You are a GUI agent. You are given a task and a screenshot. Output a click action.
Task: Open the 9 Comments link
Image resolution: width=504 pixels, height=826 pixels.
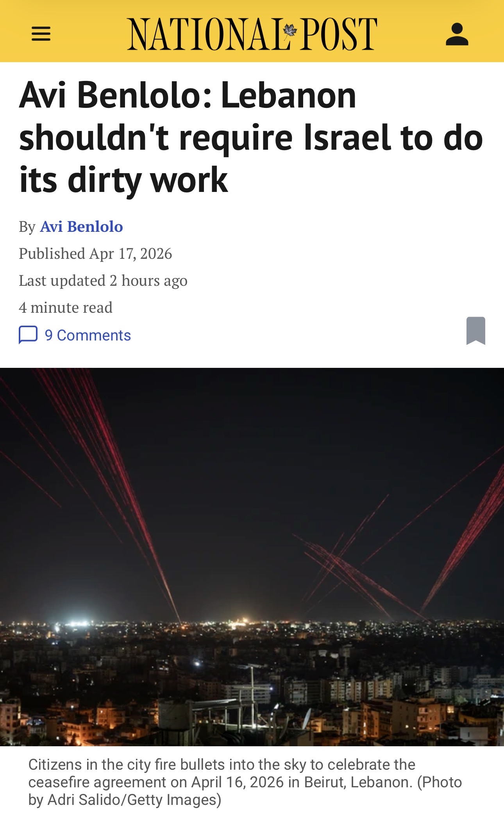coord(88,335)
